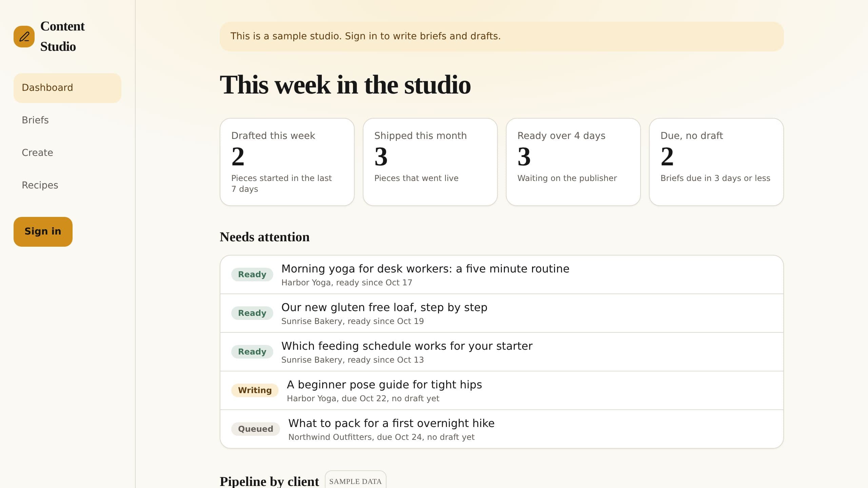Click 'Pieces that went live' caption

coord(416,178)
